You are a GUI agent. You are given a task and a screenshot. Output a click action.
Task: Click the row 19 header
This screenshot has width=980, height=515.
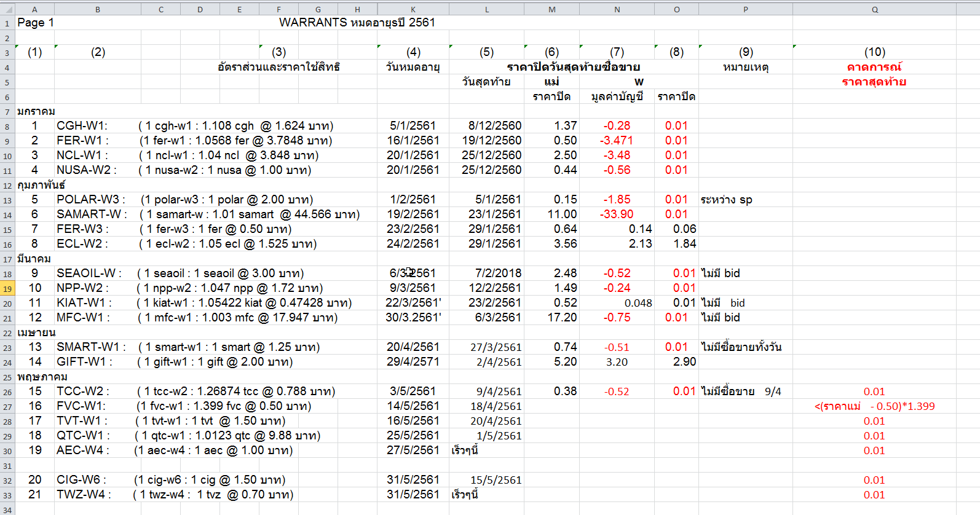click(7, 289)
